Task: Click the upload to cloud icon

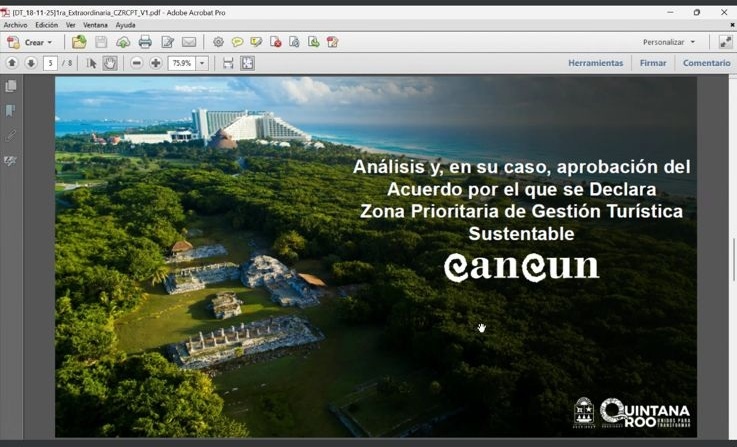Action: 123,42
